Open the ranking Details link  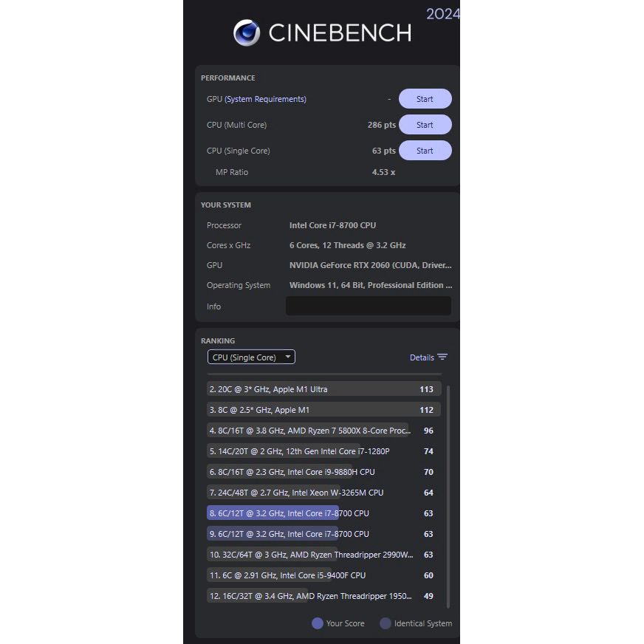click(x=422, y=357)
